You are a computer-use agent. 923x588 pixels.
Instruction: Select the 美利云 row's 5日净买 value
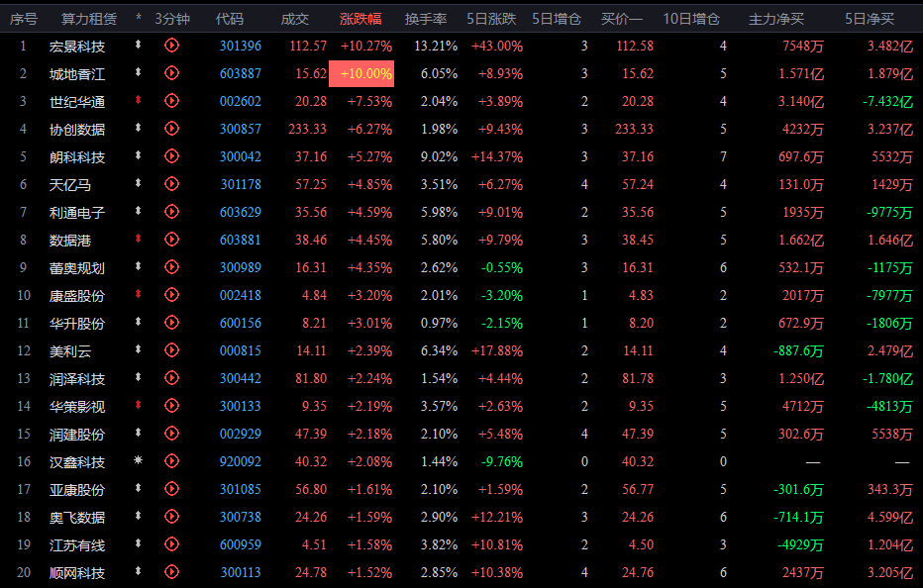coord(891,351)
